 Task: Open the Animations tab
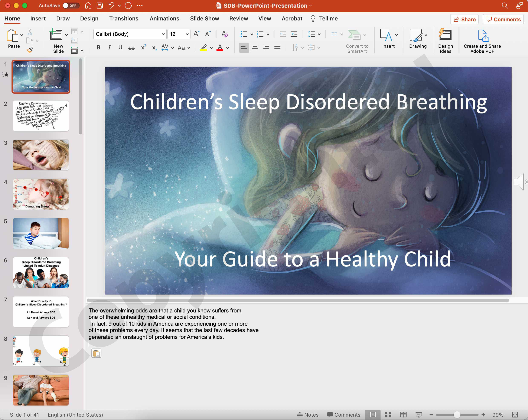(x=164, y=19)
